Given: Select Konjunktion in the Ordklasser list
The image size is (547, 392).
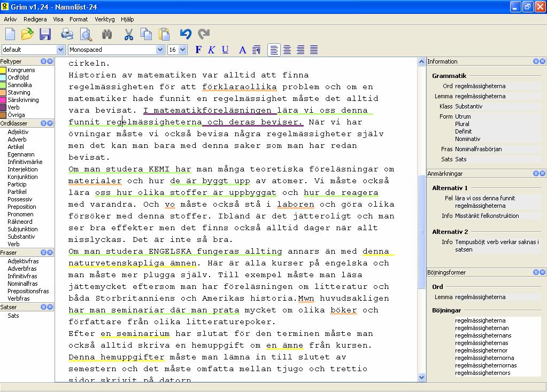Looking at the screenshot, I should 22,177.
